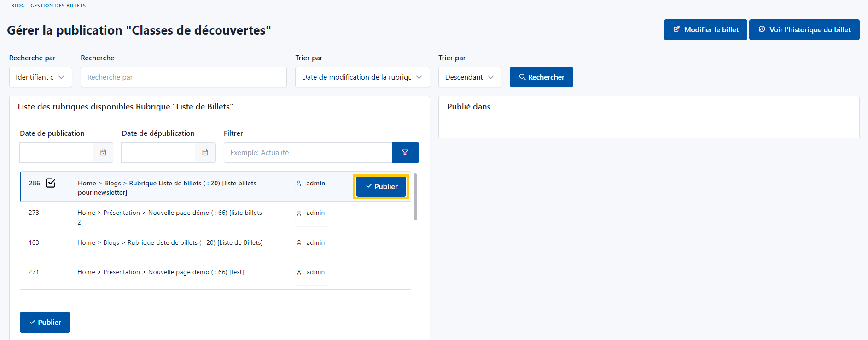Click the highlighted Publier button in row 286
The height and width of the screenshot is (340, 868).
pyautogui.click(x=381, y=187)
